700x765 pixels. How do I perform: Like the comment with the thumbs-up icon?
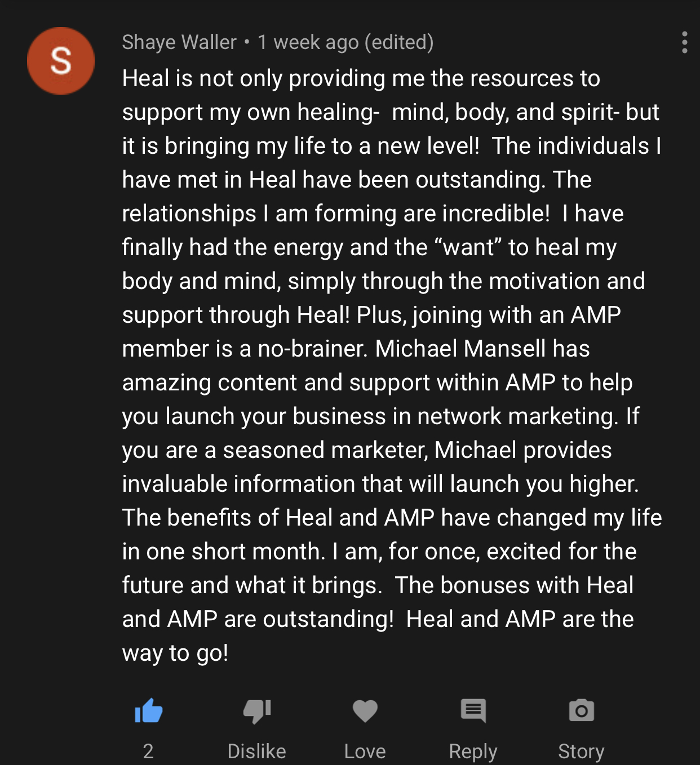(149, 711)
